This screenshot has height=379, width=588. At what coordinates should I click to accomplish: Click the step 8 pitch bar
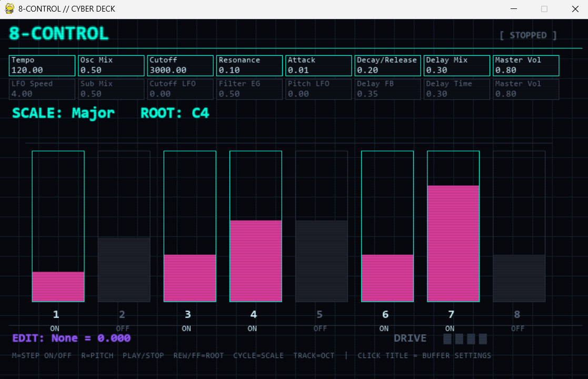tap(519, 226)
